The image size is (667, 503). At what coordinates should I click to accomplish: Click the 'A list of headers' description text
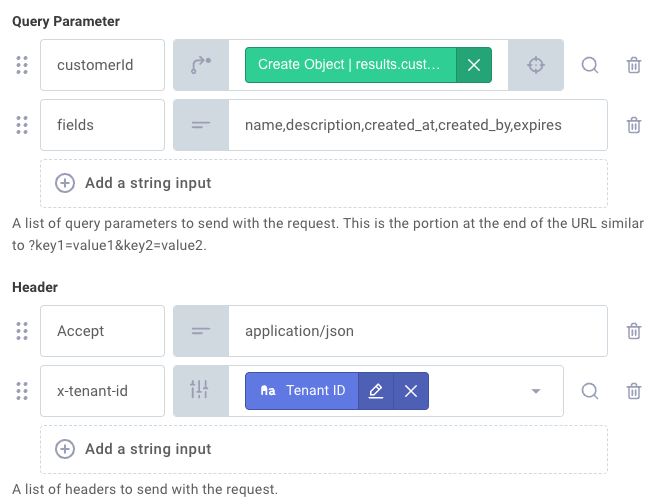pos(145,489)
